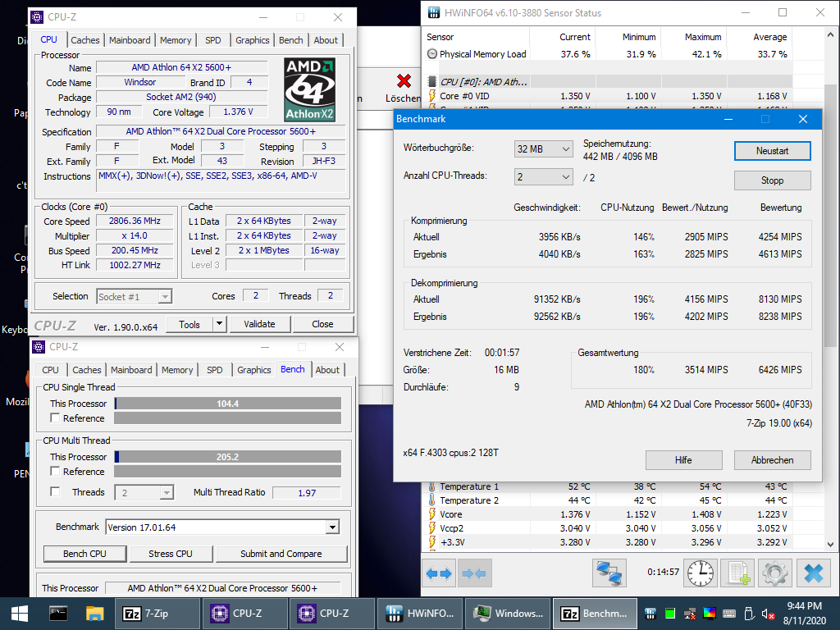Click the Temperature 2 thermometer icon
The height and width of the screenshot is (630, 840).
click(431, 500)
